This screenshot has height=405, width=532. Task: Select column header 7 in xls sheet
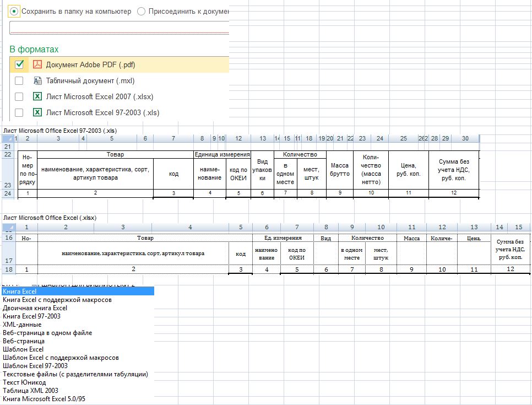click(x=173, y=138)
